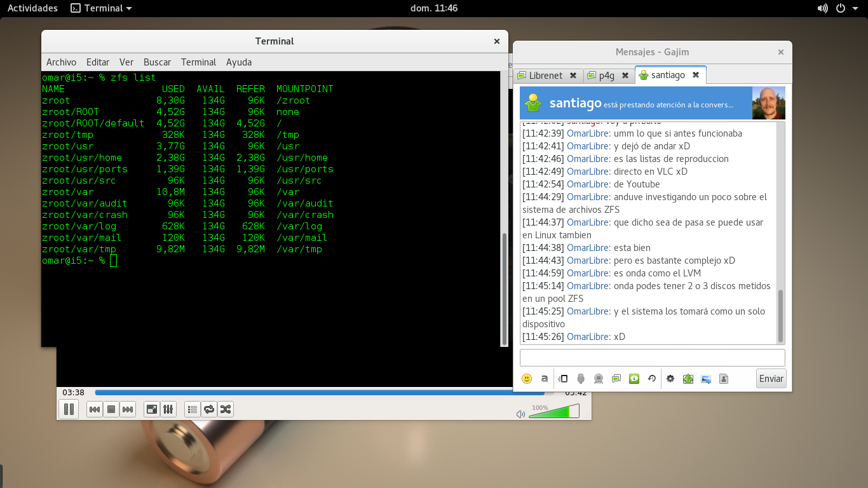
Task: Open the system menu dropdown arrow
Action: pos(855,8)
